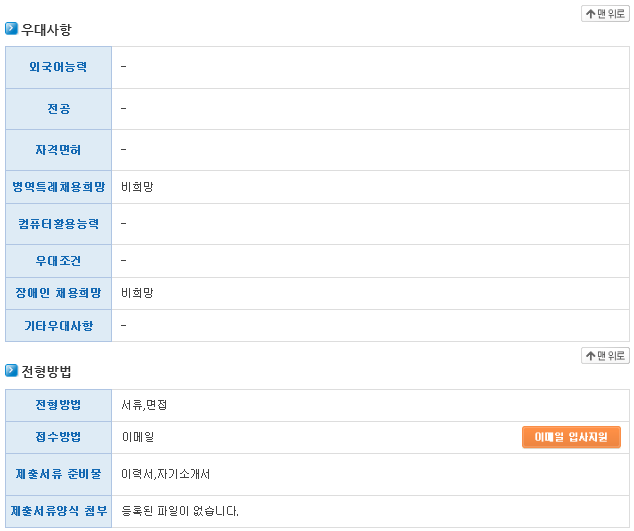The height and width of the screenshot is (531, 634).
Task: Select the 전공 row label
Action: (58, 108)
